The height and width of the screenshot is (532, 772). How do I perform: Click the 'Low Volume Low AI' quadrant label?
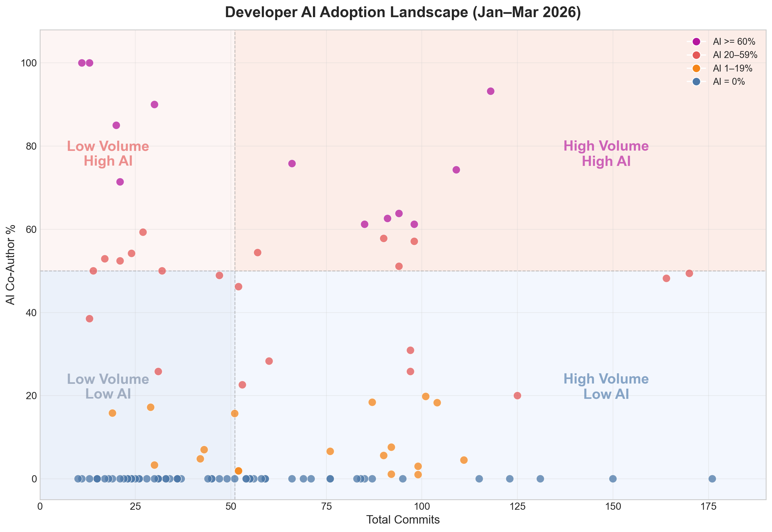pyautogui.click(x=108, y=386)
